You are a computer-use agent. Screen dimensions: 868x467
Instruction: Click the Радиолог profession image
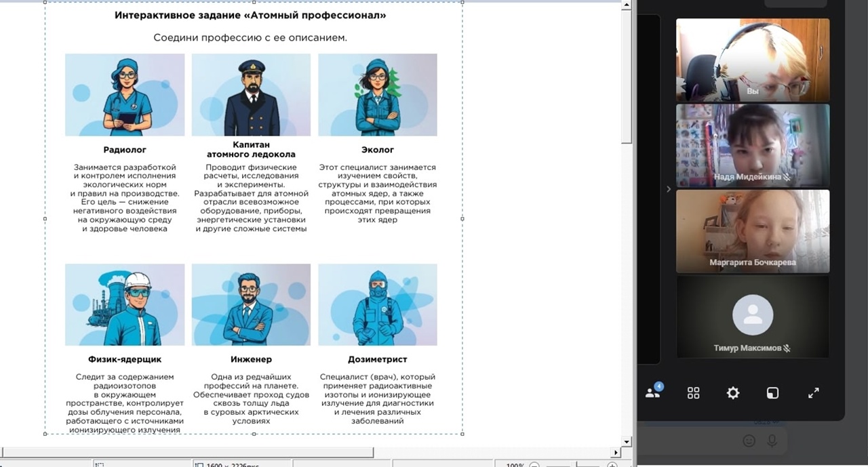click(125, 95)
